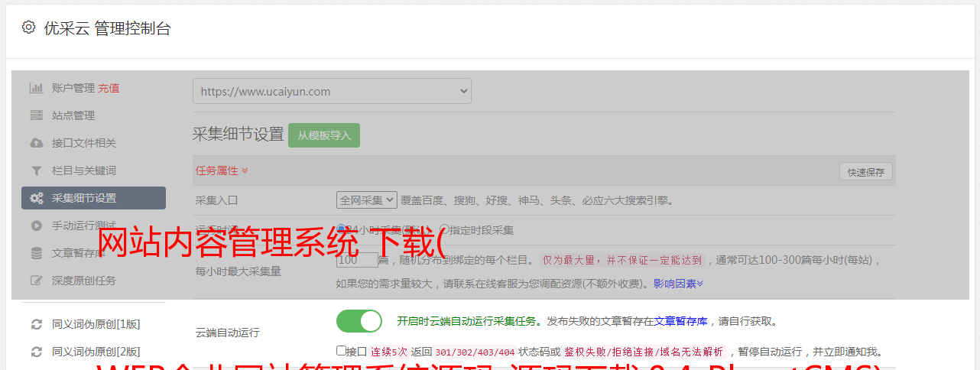This screenshot has height=370, width=980.
Task: Open the https://www.ucaiyun.com site dropdown
Action: pos(332,91)
